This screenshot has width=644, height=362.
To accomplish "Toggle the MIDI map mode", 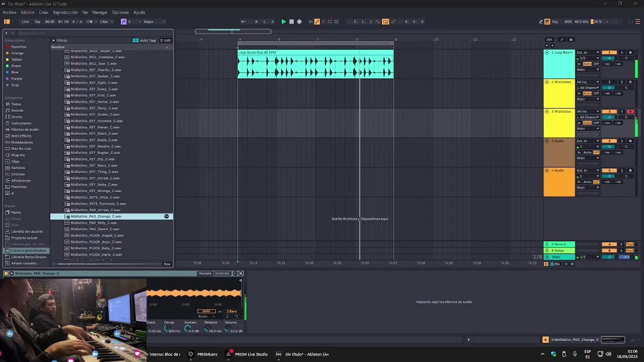I will pos(568,22).
